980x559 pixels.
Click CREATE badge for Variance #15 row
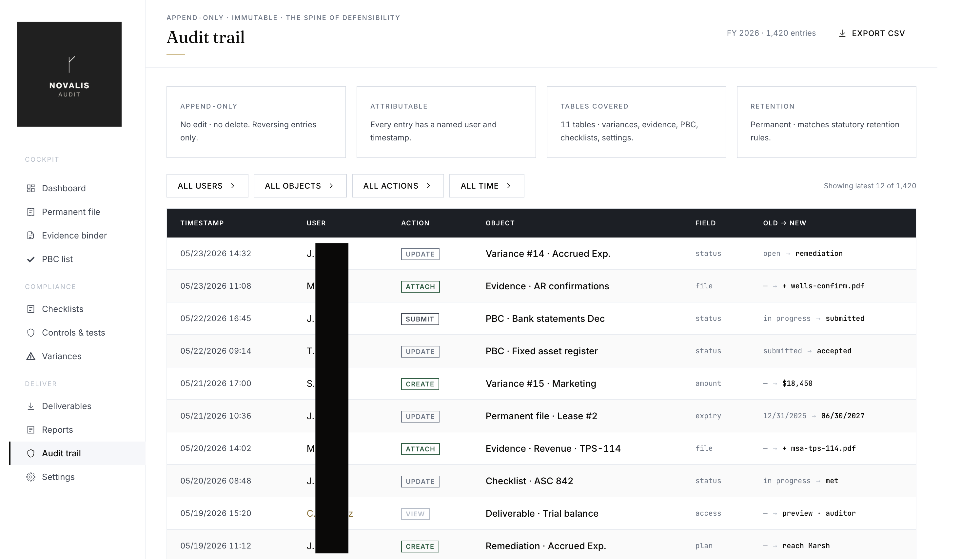(x=420, y=384)
